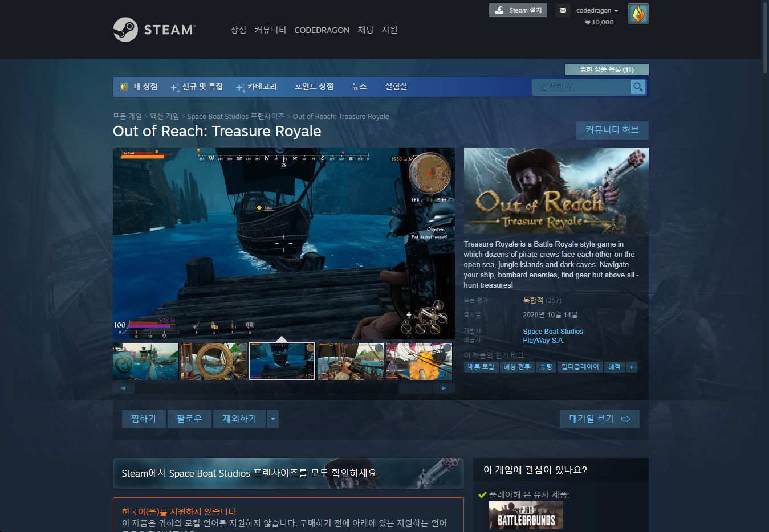Click the codedragon flame avatar
The height and width of the screenshot is (532, 769).
click(x=638, y=14)
